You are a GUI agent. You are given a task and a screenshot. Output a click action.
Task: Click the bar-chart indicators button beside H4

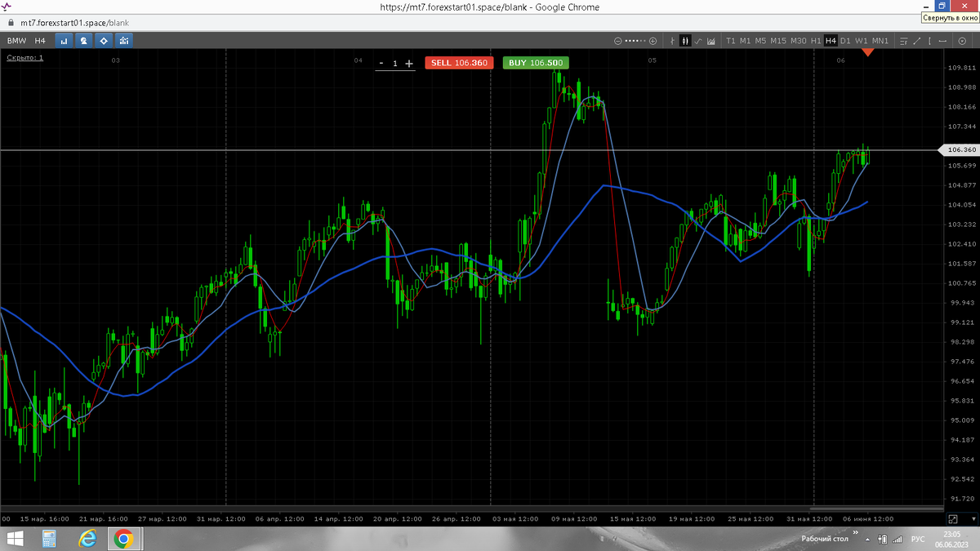coord(62,40)
